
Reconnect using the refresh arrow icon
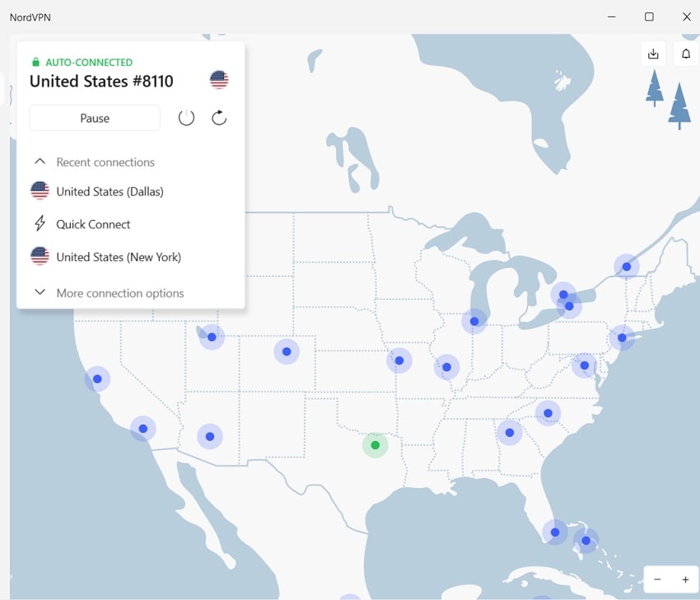tap(219, 118)
